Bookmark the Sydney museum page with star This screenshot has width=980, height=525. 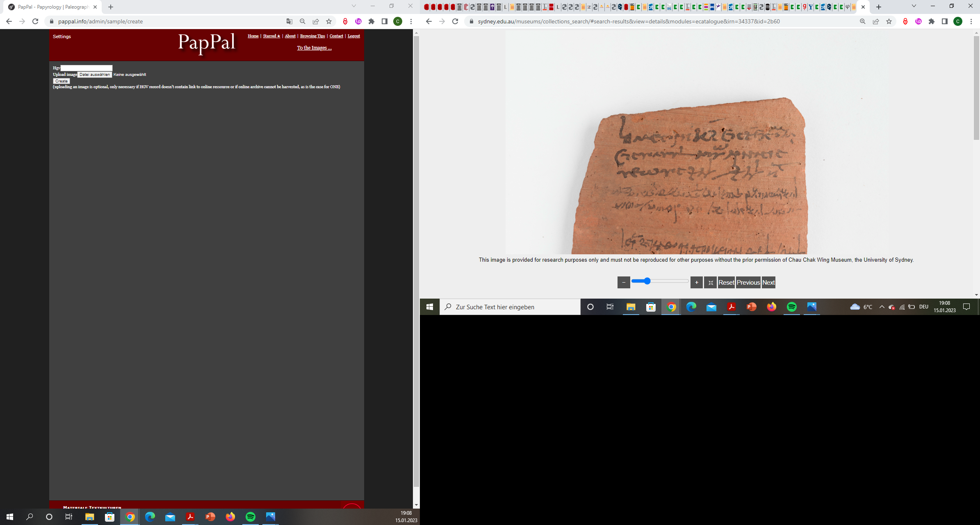[x=889, y=21]
